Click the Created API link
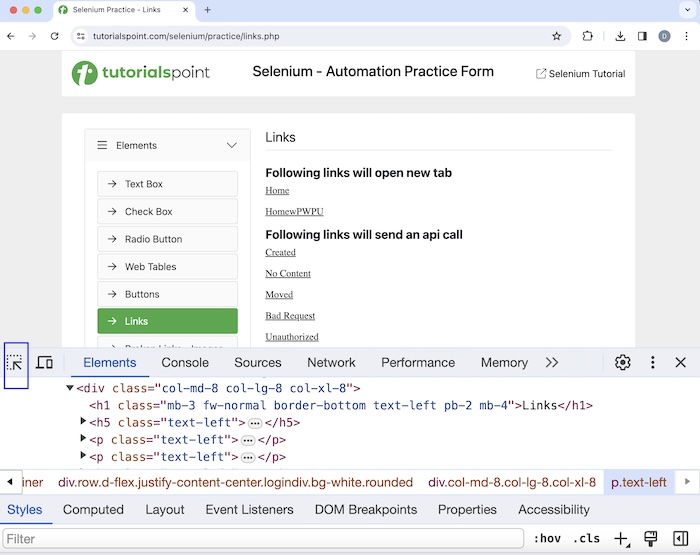 pyautogui.click(x=280, y=253)
